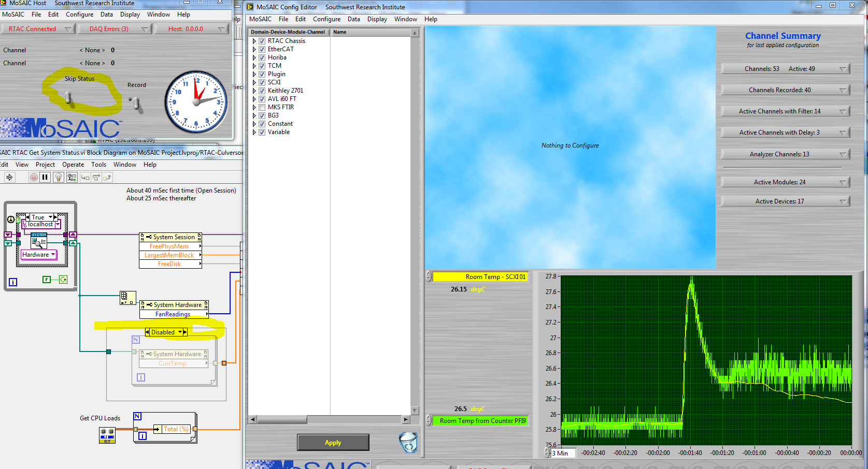
Task: Click the Host: 0.0.0.0 indicator
Action: pyautogui.click(x=191, y=29)
